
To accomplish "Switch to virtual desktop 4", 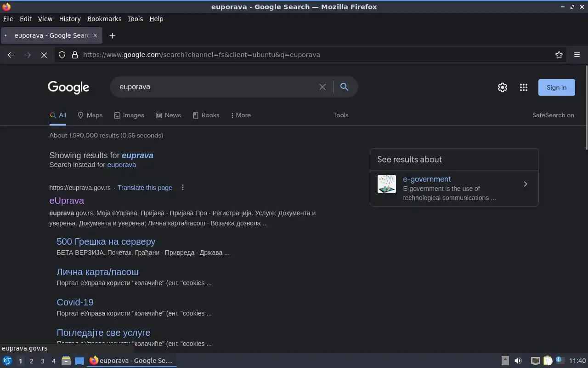I will click(53, 361).
